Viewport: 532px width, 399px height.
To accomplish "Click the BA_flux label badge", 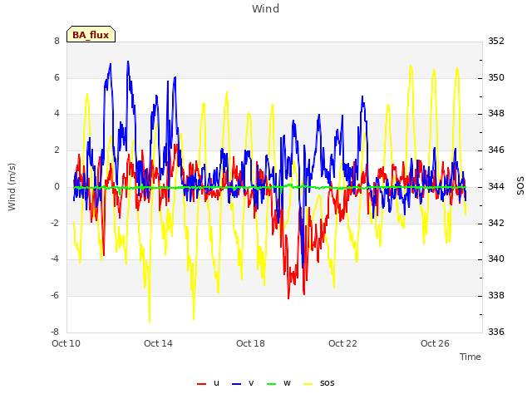I will (x=91, y=34).
